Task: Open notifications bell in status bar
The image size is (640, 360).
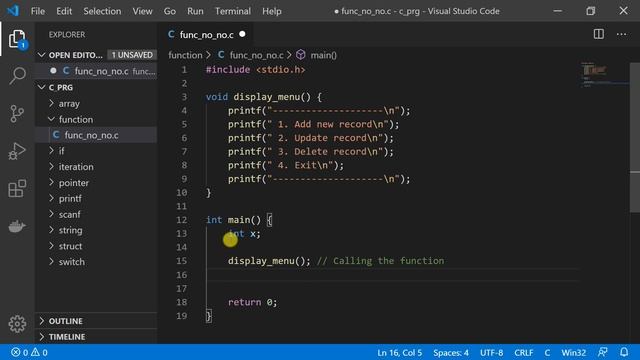Action: click(624, 352)
